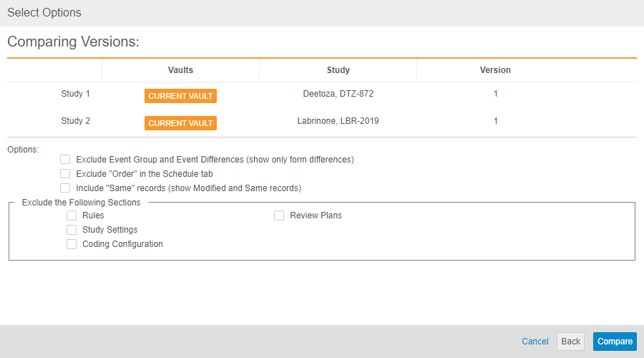Check Exclude Event Group and Event Differences
Viewport: 644px width, 358px height.
(x=66, y=160)
